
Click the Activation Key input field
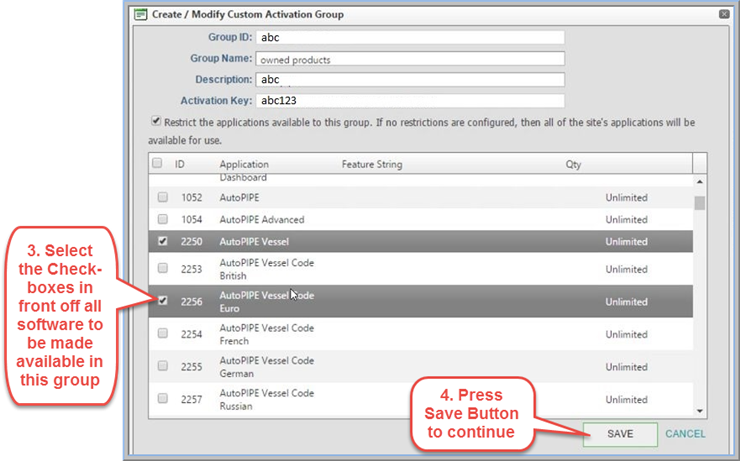[410, 101]
